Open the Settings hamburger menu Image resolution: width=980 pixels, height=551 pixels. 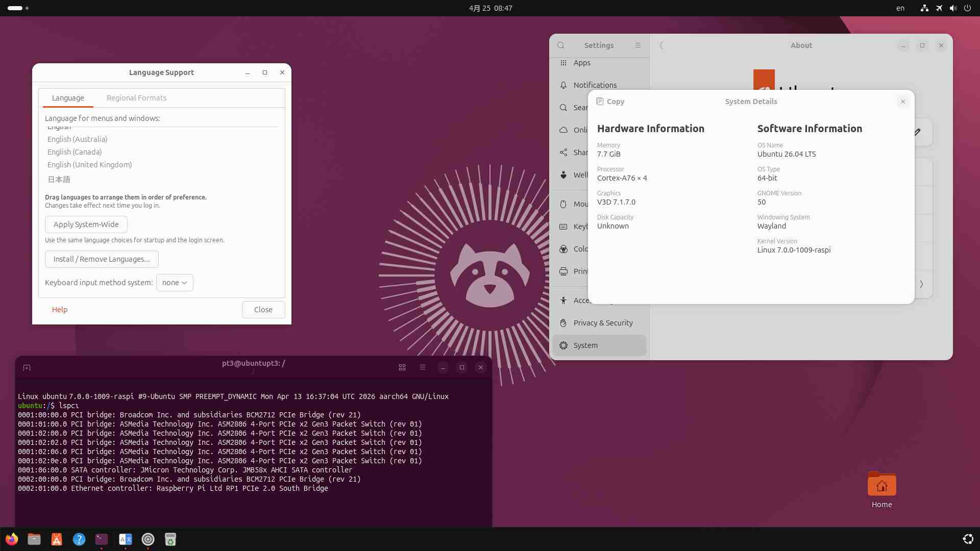(x=638, y=45)
